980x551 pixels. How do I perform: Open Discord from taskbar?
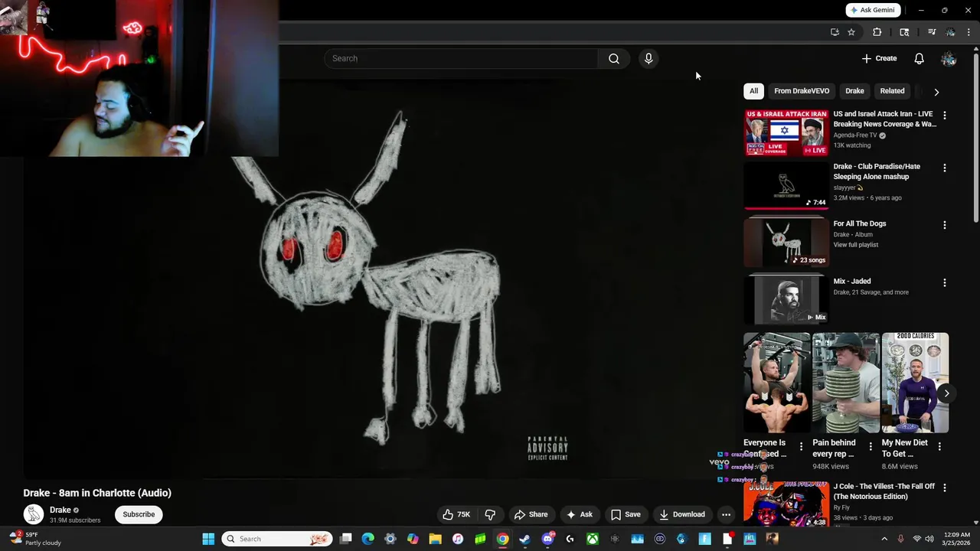click(x=547, y=539)
